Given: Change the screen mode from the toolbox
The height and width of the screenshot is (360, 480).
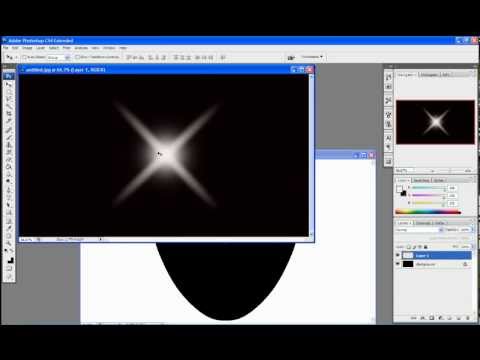Looking at the screenshot, I should pos(9,276).
